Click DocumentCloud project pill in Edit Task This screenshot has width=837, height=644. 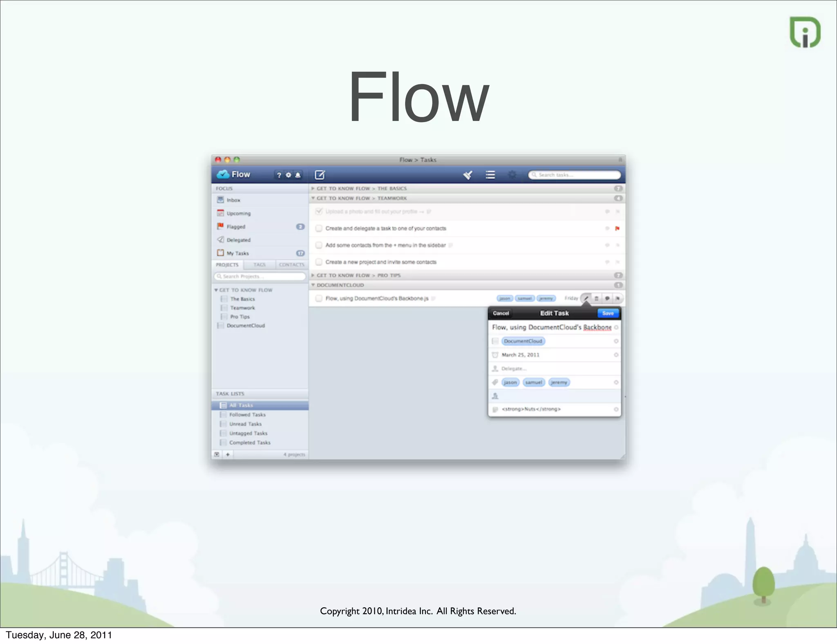point(523,341)
